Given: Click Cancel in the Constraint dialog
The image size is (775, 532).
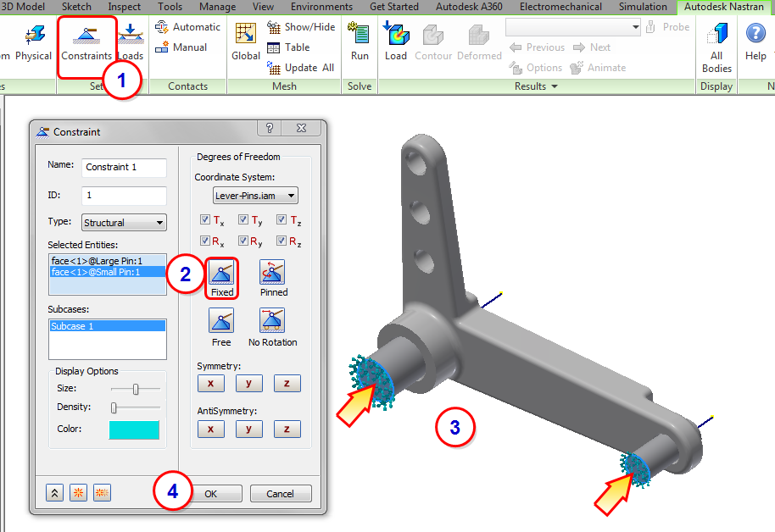Looking at the screenshot, I should point(281,494).
